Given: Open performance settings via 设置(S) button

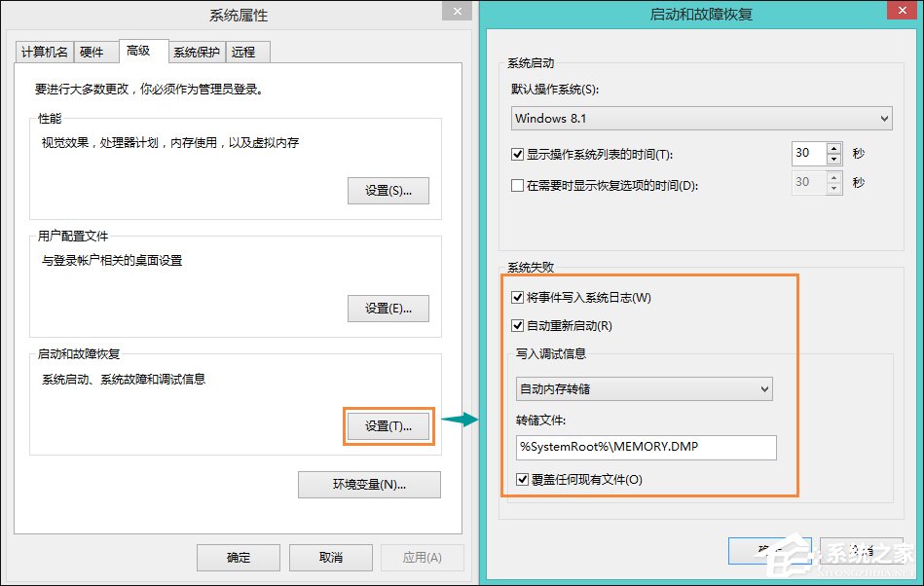Looking at the screenshot, I should 388,191.
